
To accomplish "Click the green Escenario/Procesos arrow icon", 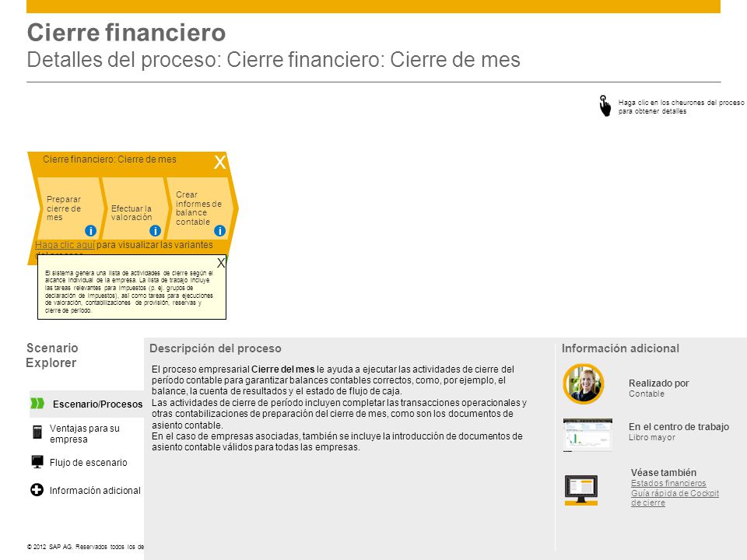I will (37, 404).
